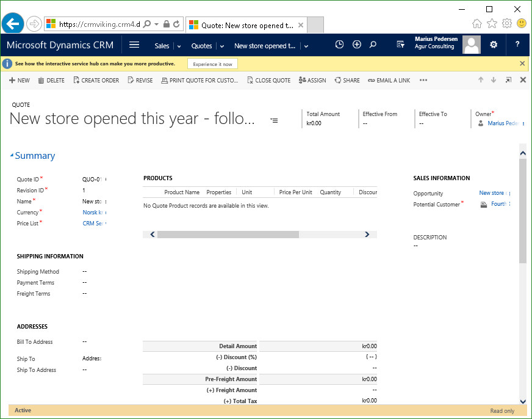
Task: Open browser home page icon
Action: [477, 23]
